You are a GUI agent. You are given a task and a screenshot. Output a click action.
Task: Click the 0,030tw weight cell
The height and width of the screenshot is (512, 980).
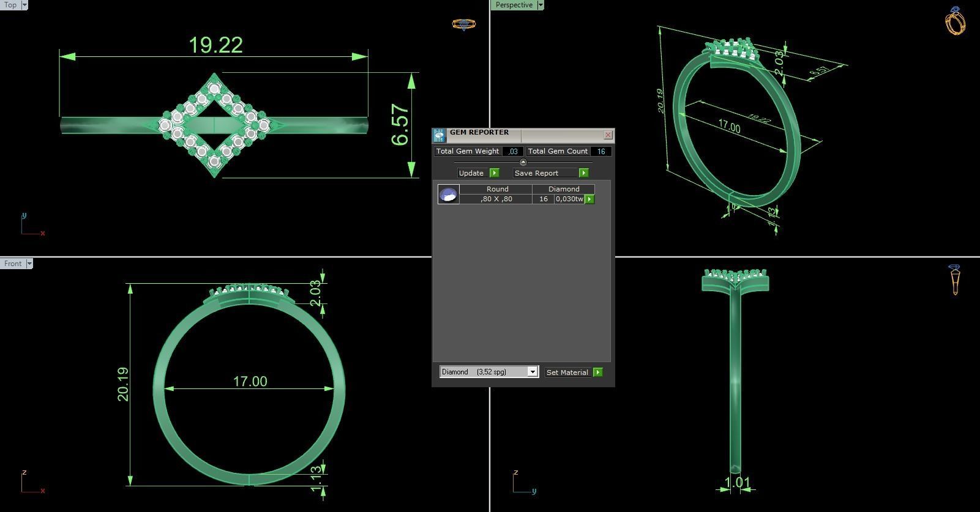point(569,199)
